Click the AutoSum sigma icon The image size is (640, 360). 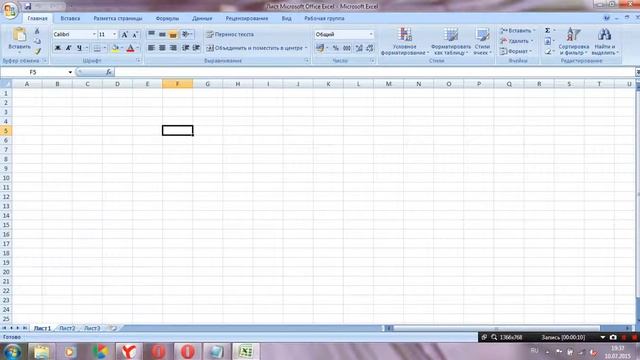pyautogui.click(x=548, y=31)
